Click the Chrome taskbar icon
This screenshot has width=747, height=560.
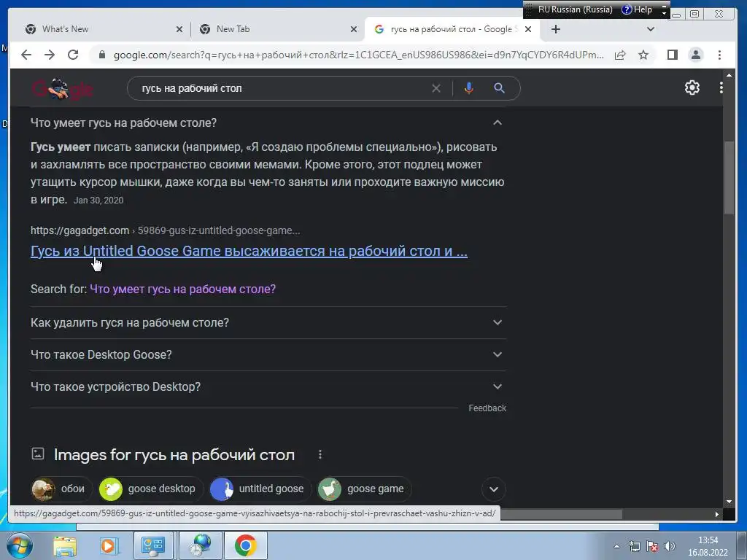[245, 545]
